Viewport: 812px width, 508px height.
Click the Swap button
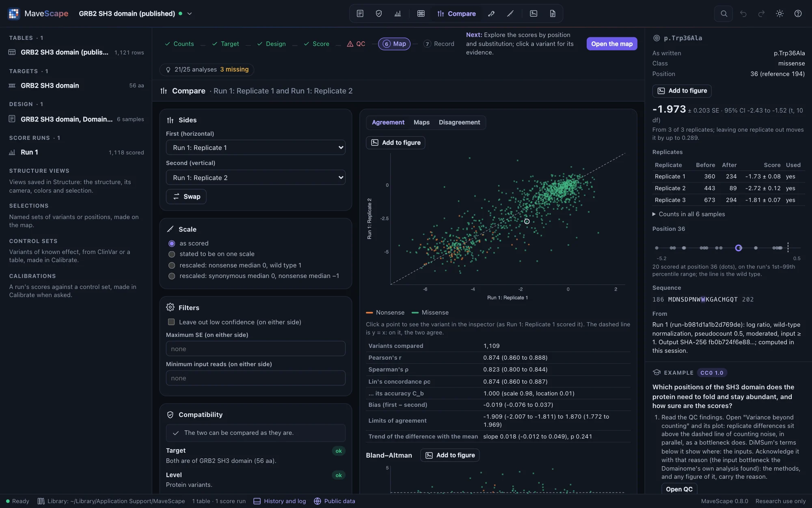(x=186, y=197)
